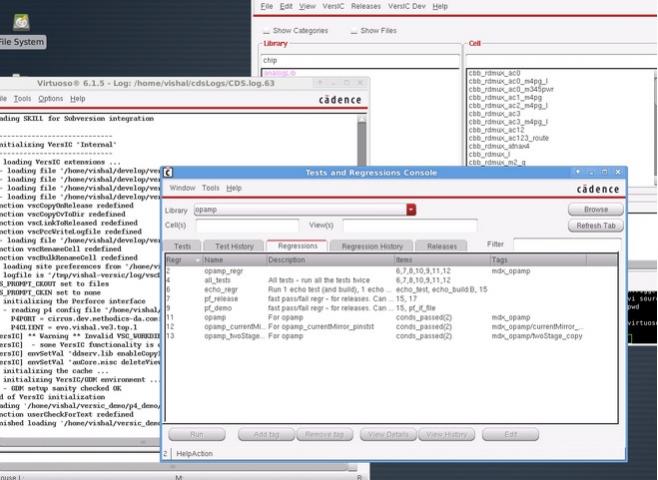Select regression 11 named opamp
The height and width of the screenshot is (480, 658).
coord(391,317)
